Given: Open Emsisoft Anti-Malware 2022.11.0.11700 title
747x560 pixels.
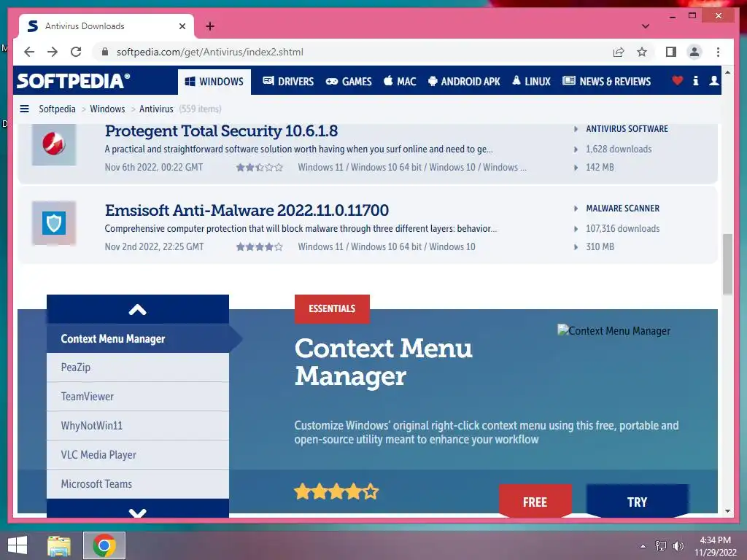Looking at the screenshot, I should tap(247, 210).
